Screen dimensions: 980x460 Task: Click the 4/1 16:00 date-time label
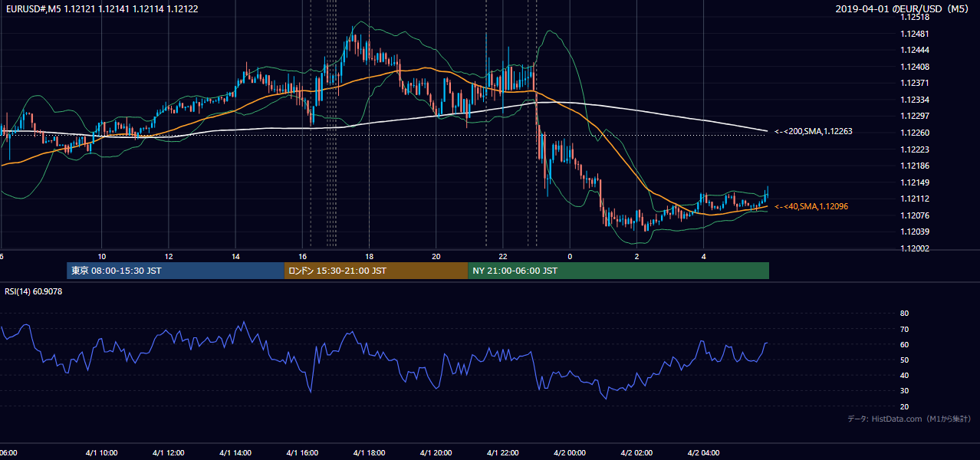[302, 453]
